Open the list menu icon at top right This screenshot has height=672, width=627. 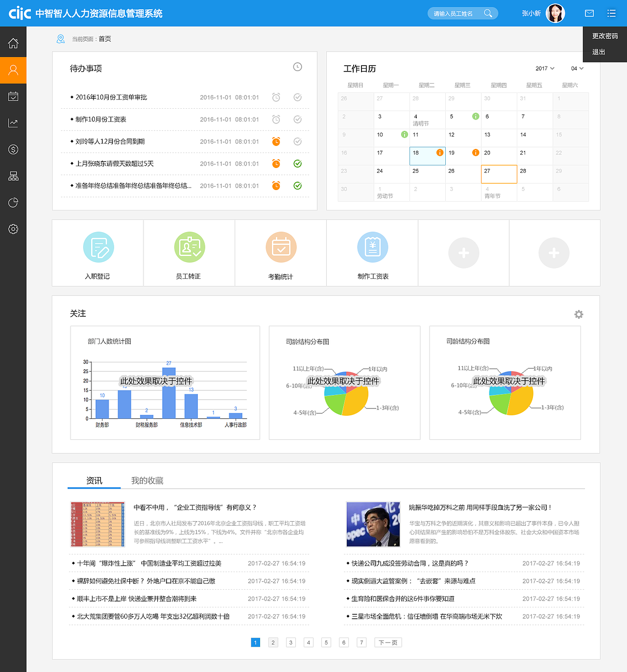[611, 13]
